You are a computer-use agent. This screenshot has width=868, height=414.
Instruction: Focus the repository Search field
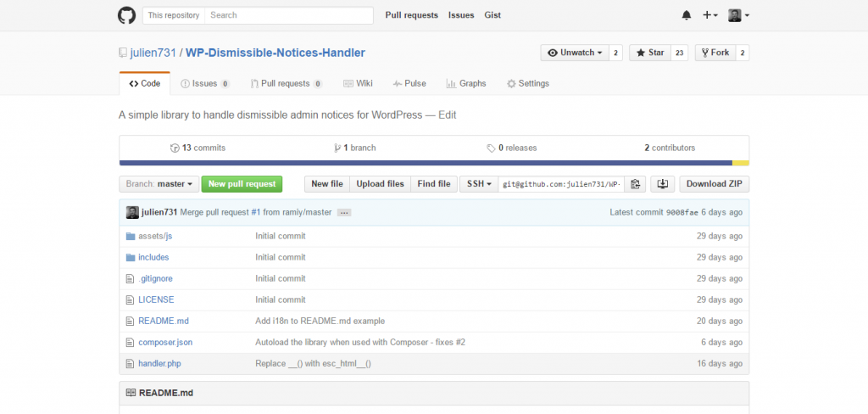click(x=289, y=15)
